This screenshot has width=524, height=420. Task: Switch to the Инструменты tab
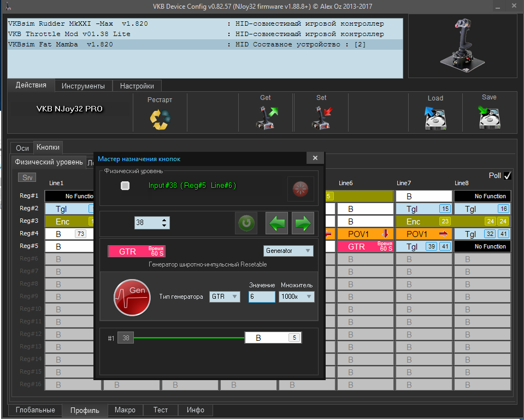tap(83, 86)
